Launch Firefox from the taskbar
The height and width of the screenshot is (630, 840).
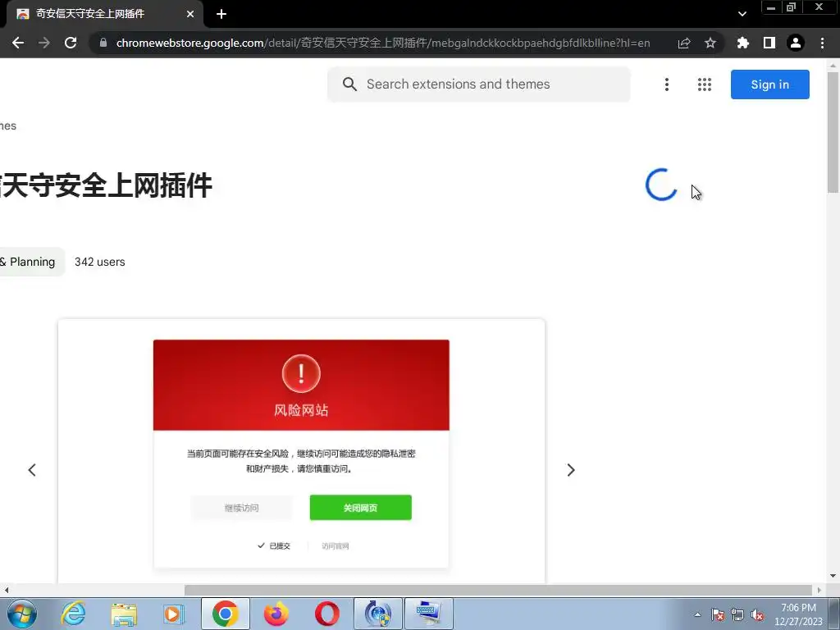276,614
